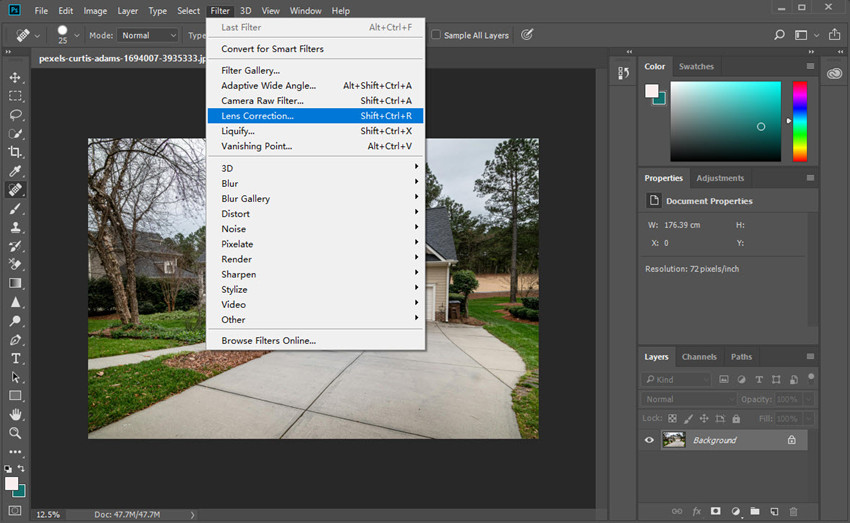This screenshot has height=523, width=850.
Task: Select the Path Selection tool
Action: point(15,377)
